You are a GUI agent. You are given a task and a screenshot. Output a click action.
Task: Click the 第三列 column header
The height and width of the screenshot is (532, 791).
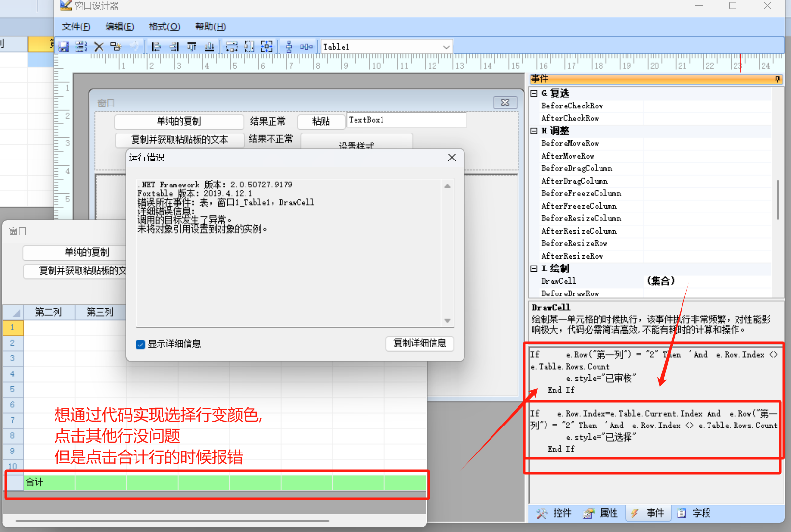click(x=100, y=312)
